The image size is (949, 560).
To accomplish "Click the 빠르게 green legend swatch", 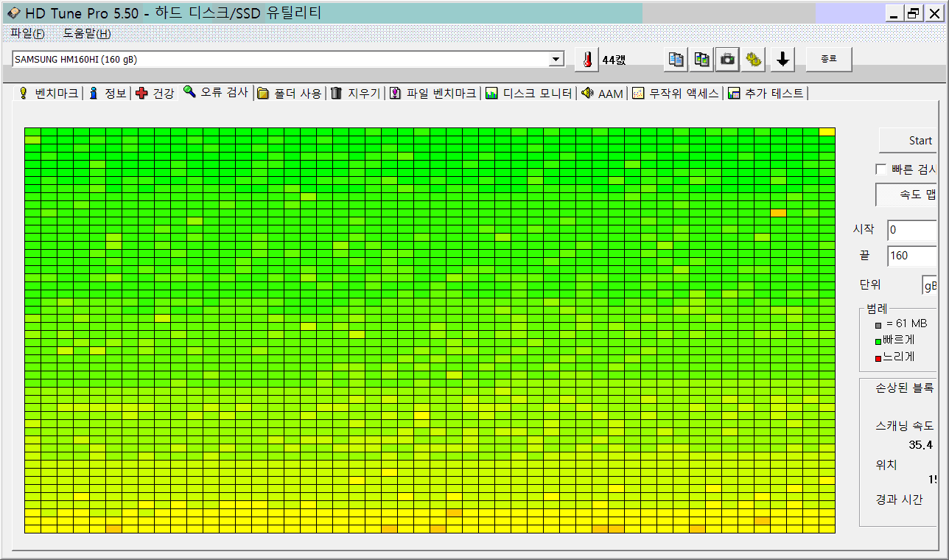I will pos(878,341).
